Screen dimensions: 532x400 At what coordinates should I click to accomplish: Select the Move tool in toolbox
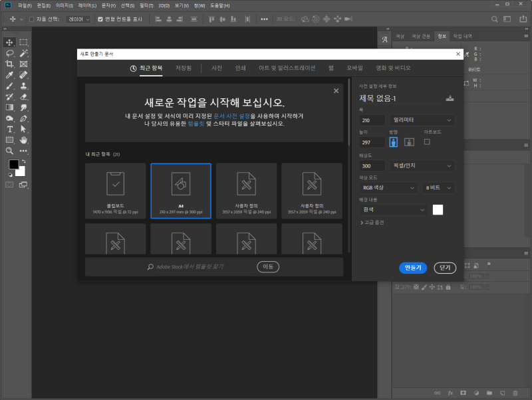click(x=9, y=43)
